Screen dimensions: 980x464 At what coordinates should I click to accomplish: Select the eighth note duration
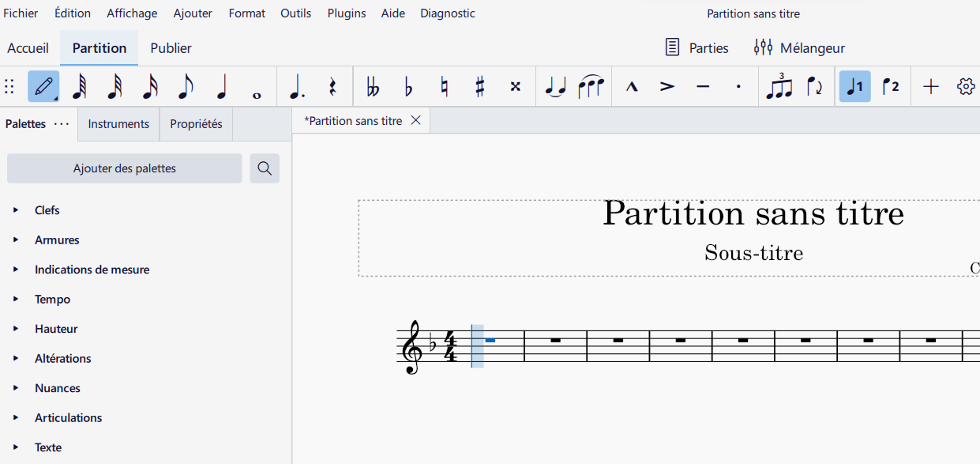(186, 87)
